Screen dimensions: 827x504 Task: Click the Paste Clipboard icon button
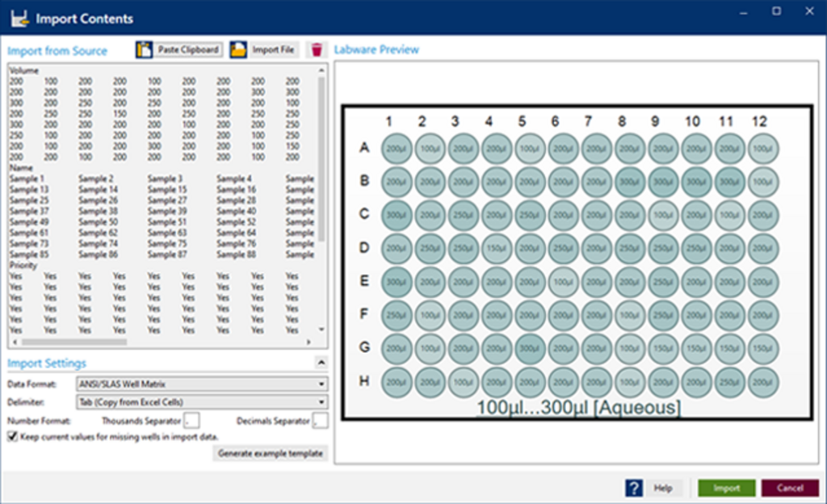tap(179, 49)
